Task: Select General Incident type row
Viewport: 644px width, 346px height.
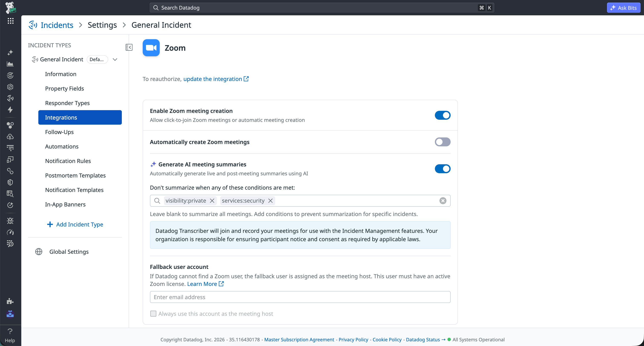Action: [x=75, y=59]
